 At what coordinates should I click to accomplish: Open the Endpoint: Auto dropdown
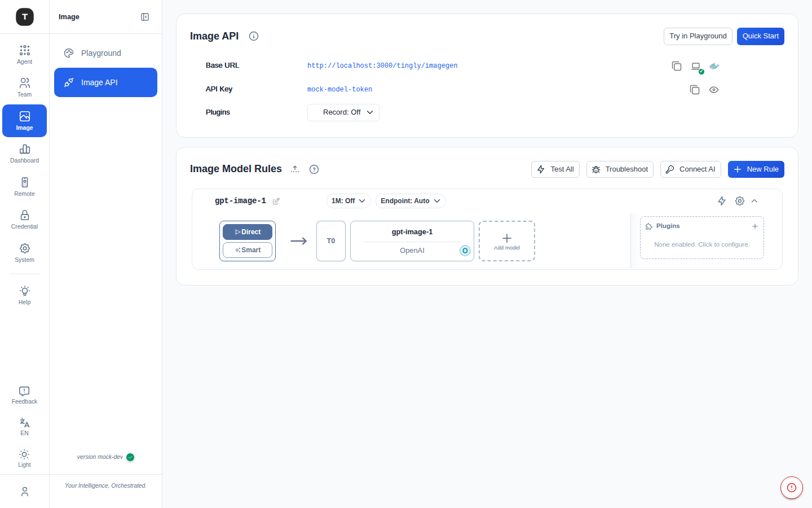pos(411,201)
